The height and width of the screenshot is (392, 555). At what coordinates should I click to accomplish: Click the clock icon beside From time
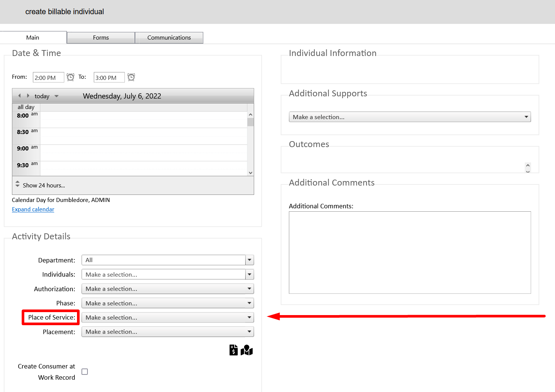70,77
